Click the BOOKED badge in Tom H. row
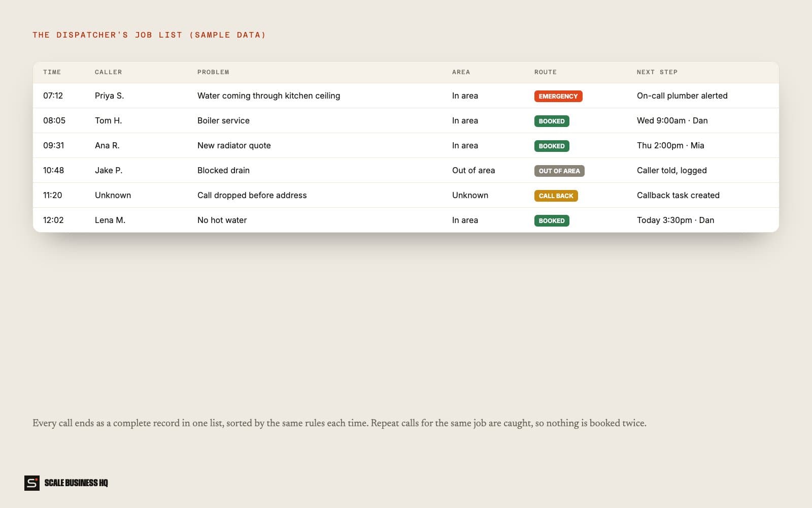Screen dimensions: 812x508 pos(552,121)
